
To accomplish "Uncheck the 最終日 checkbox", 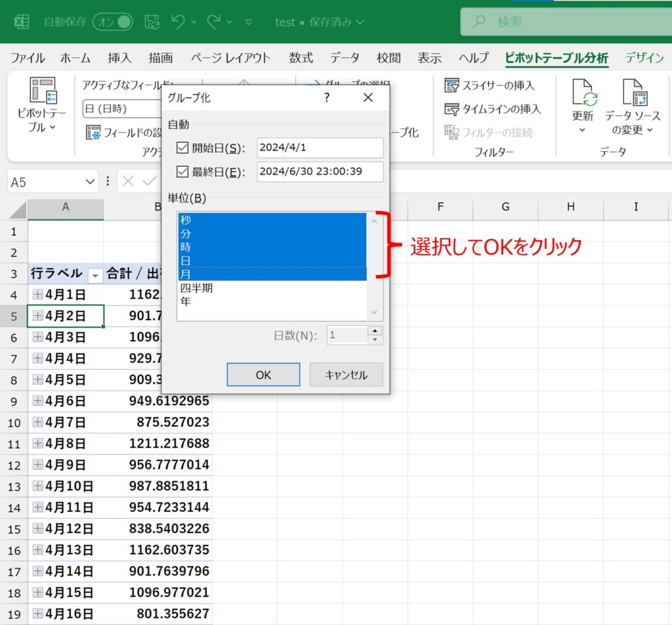I will coord(182,172).
